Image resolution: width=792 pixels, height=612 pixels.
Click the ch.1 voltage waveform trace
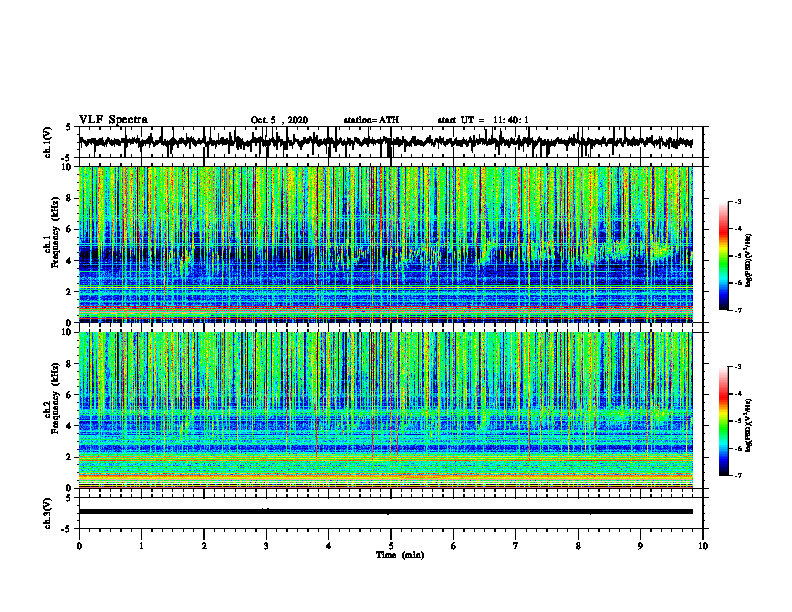click(386, 142)
